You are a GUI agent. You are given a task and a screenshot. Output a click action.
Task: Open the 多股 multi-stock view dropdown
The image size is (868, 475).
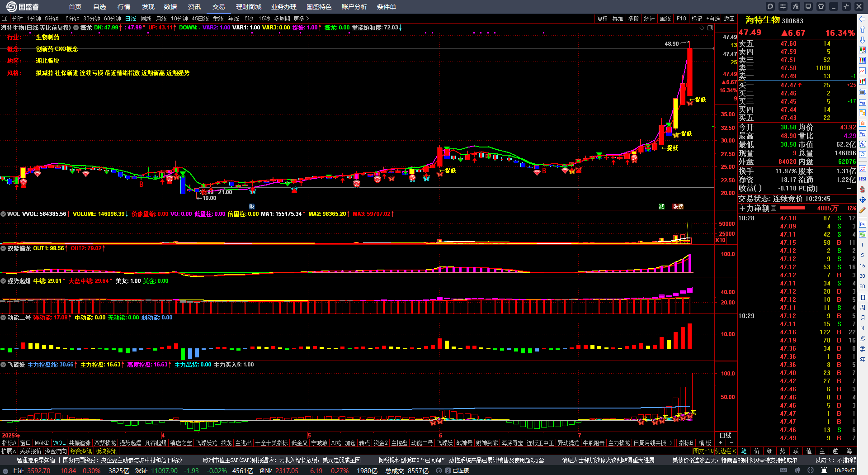(x=633, y=19)
